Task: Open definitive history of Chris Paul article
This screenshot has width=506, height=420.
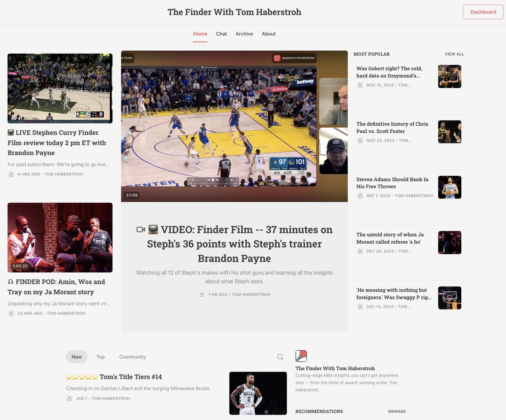Action: [x=392, y=127]
